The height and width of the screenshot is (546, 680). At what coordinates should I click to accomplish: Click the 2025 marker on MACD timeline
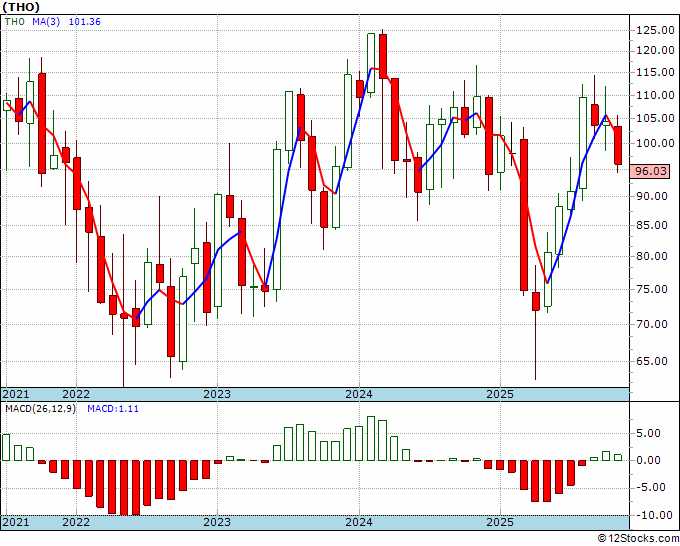point(500,522)
